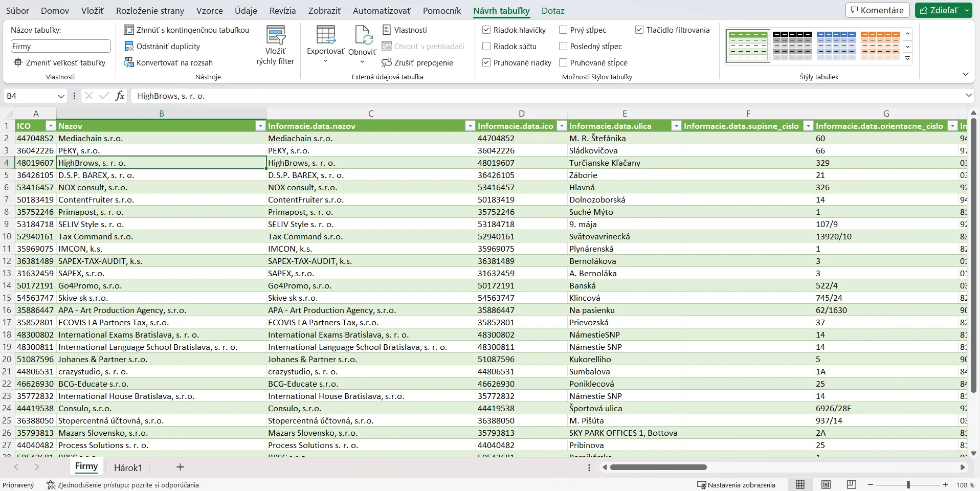Click the horizontal scrollbar thumb
Image resolution: width=980 pixels, height=491 pixels.
tap(658, 467)
